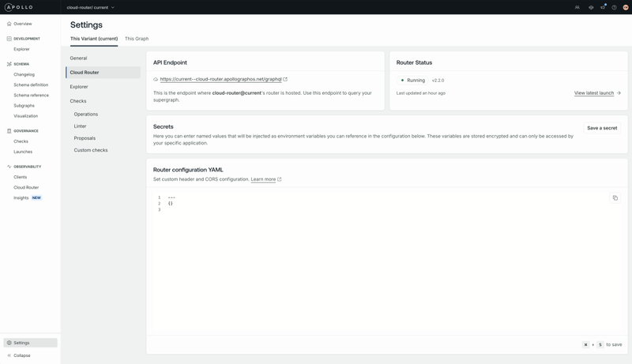Open the members people icon in top bar
Viewport: 632px width, 364px height.
[x=577, y=7]
